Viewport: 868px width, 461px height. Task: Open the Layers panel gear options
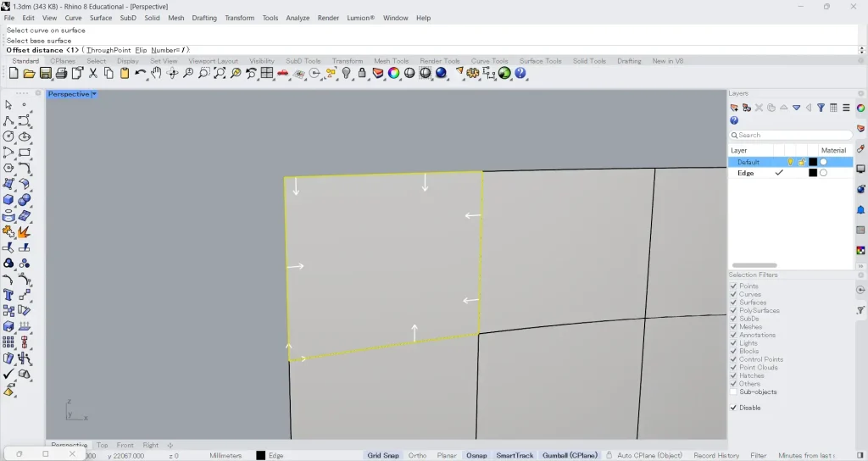861,93
